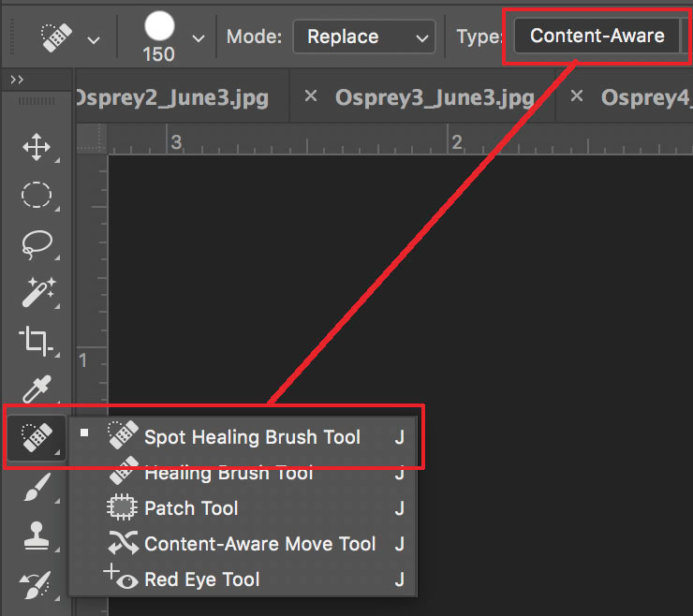Select the Brush tool in toolbar

pos(37,487)
